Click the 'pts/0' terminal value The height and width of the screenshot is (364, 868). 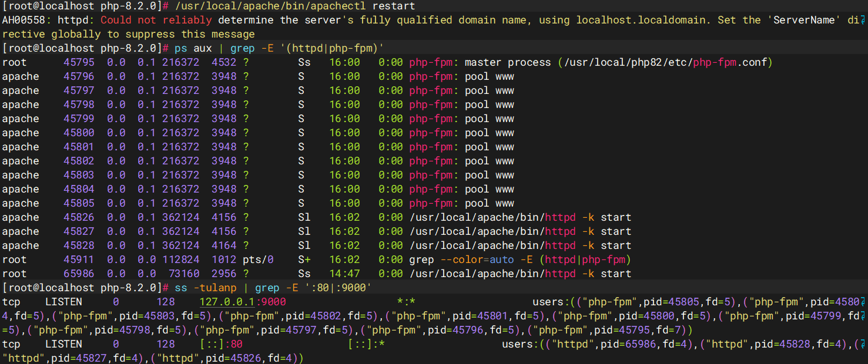(x=258, y=259)
